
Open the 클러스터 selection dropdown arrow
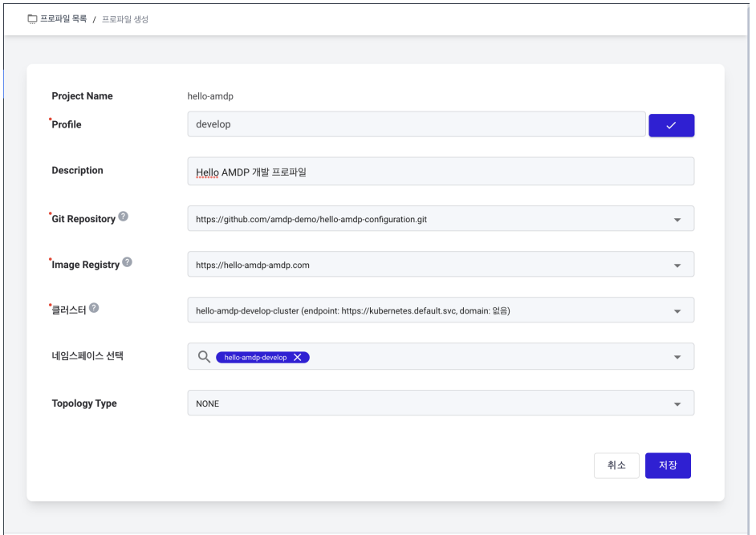677,311
